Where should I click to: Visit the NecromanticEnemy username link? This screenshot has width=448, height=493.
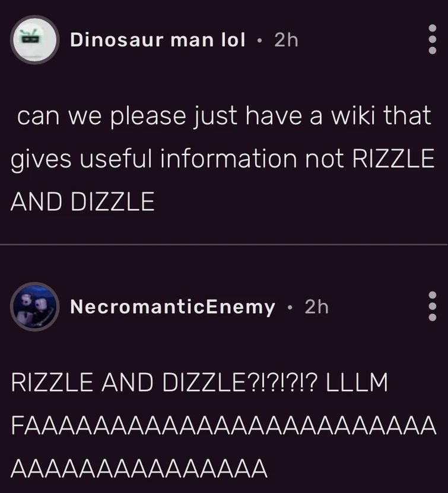173,306
